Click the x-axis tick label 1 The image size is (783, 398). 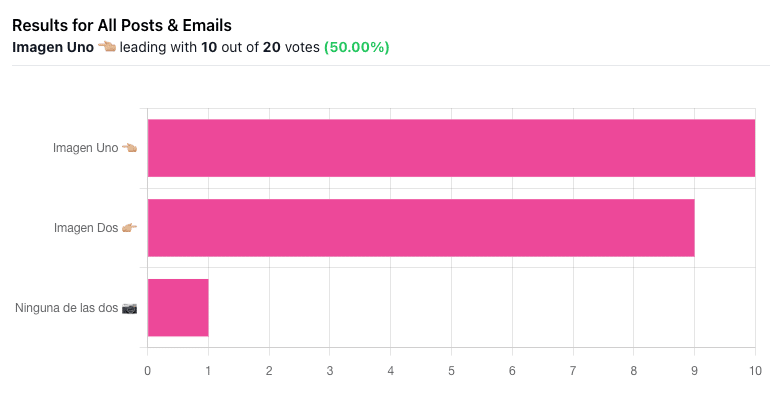(208, 371)
